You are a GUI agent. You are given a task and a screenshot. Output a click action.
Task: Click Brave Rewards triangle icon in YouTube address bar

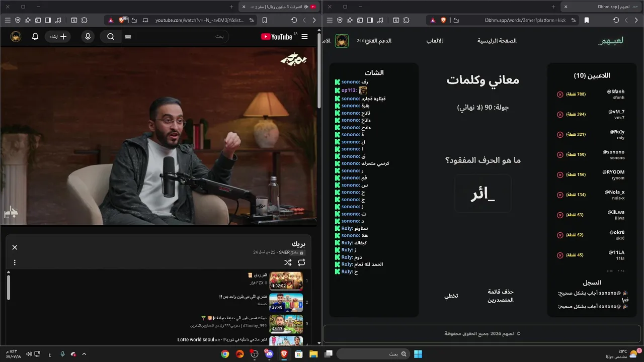(111, 20)
